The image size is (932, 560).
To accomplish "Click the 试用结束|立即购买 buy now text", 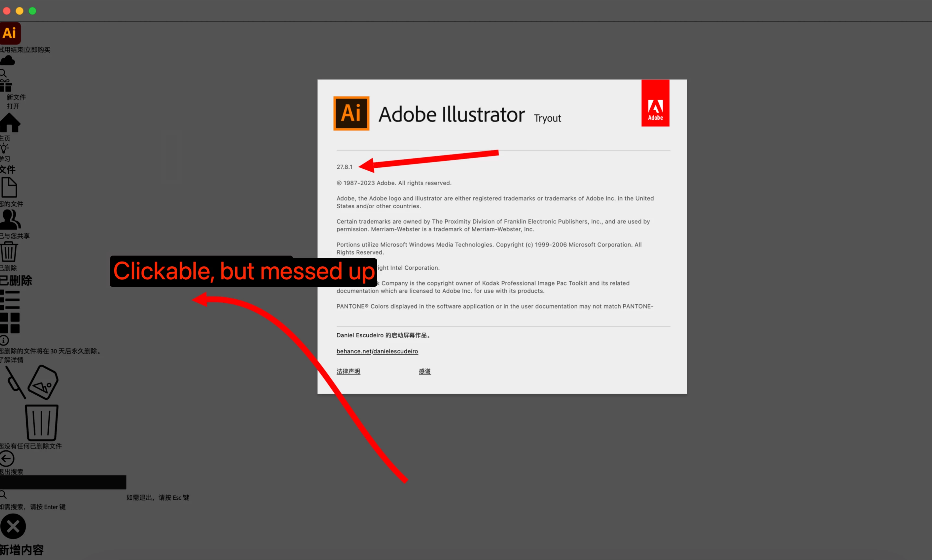I will click(x=25, y=50).
